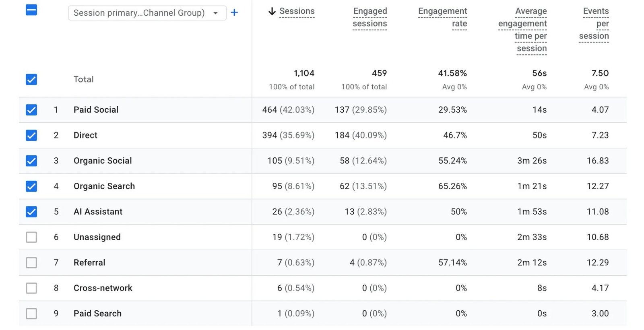Check the Referral row checkbox

(x=31, y=262)
